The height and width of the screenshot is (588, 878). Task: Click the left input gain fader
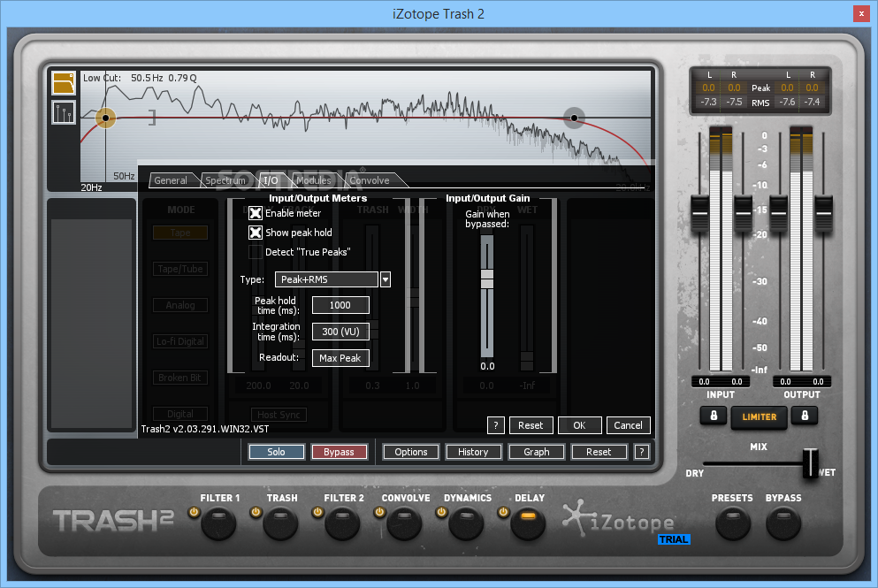699,213
